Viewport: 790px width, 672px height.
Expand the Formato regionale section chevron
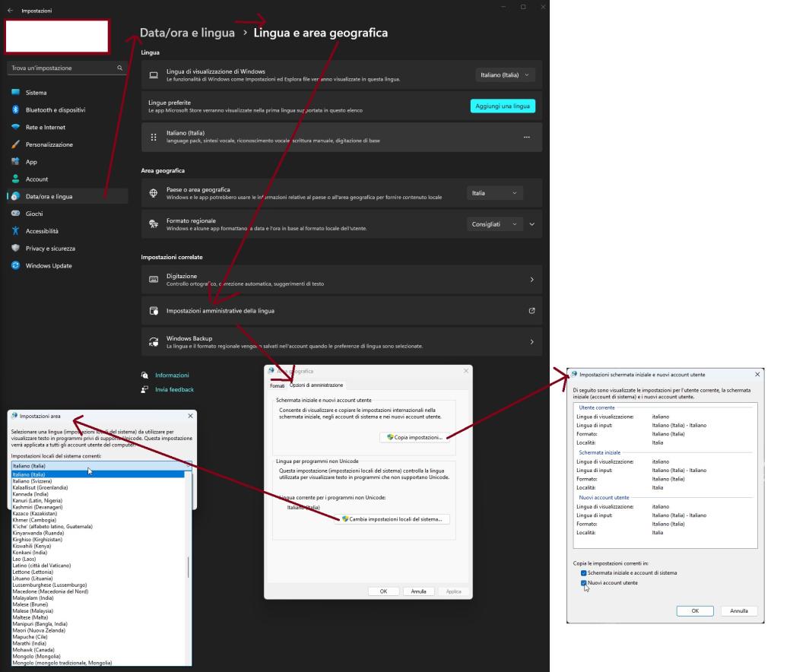click(x=531, y=224)
